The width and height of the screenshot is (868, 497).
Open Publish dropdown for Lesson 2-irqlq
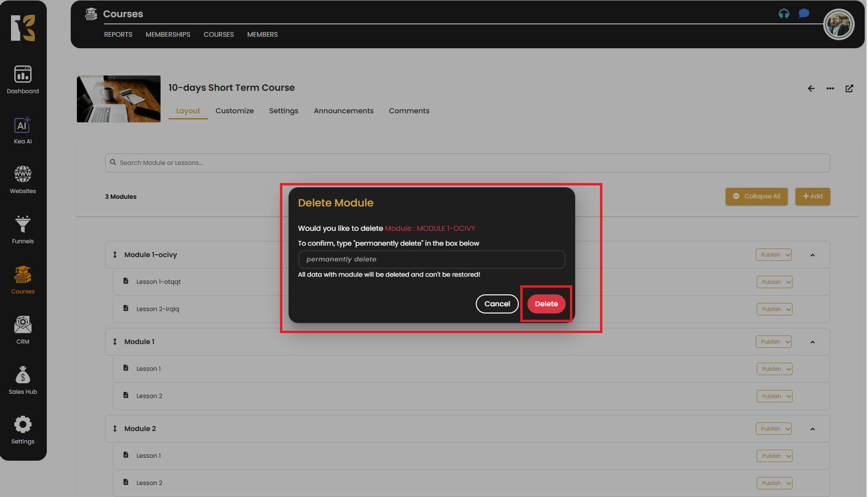pos(774,309)
